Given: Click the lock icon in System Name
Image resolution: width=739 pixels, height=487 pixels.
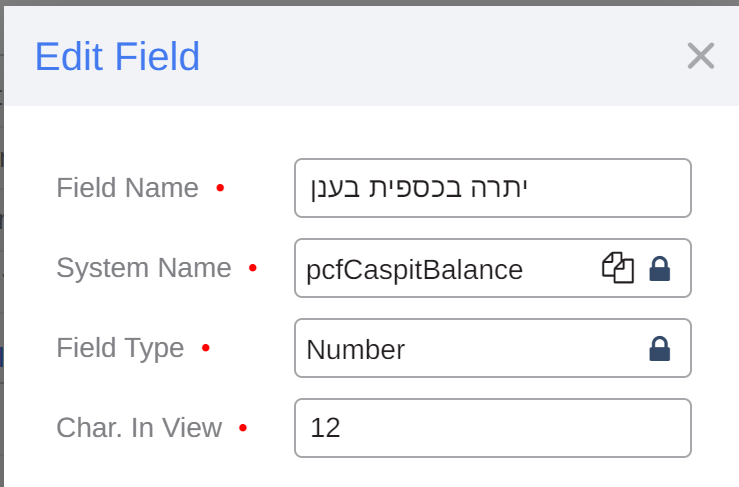Looking at the screenshot, I should [x=659, y=268].
